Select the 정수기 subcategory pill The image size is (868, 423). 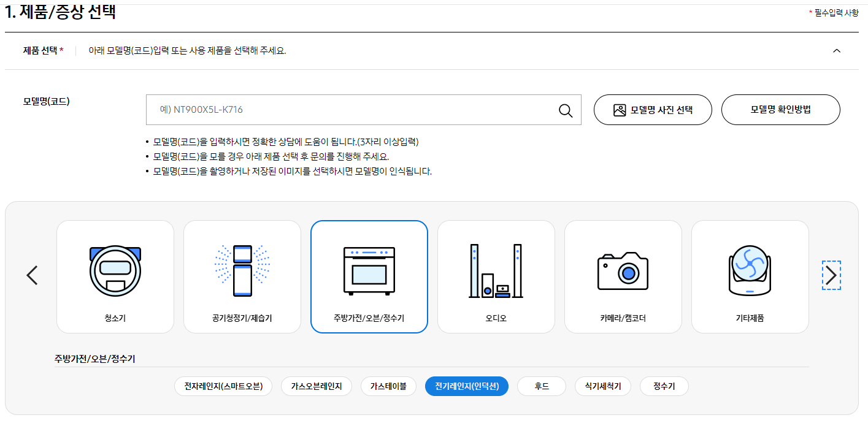[663, 386]
